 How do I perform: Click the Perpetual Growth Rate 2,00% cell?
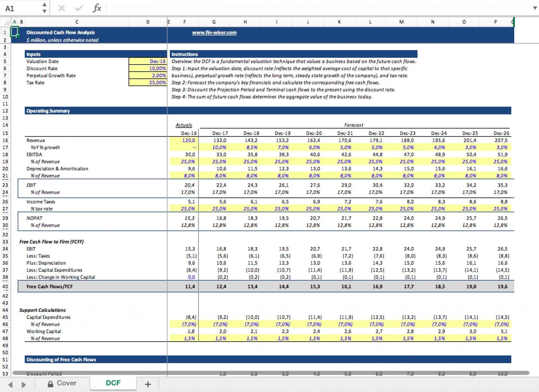[x=148, y=75]
